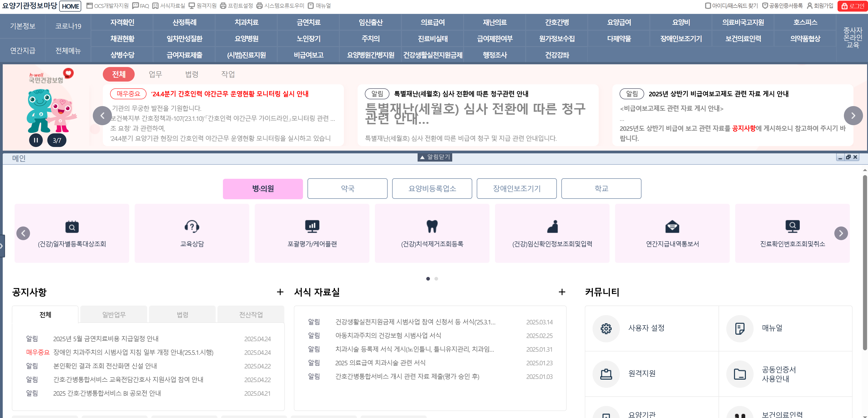Screen dimensions: 868x418
Task: Select the second carousel page dot
Action: pyautogui.click(x=436, y=279)
